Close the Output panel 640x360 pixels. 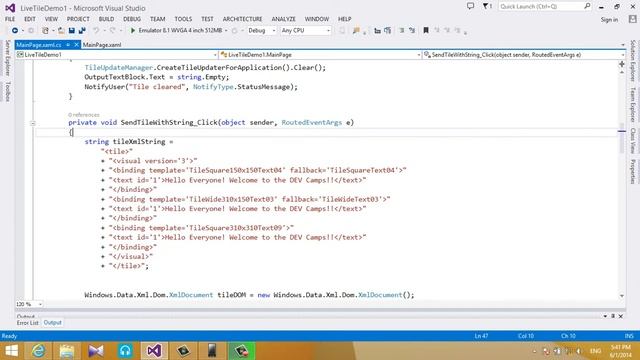tap(620, 316)
